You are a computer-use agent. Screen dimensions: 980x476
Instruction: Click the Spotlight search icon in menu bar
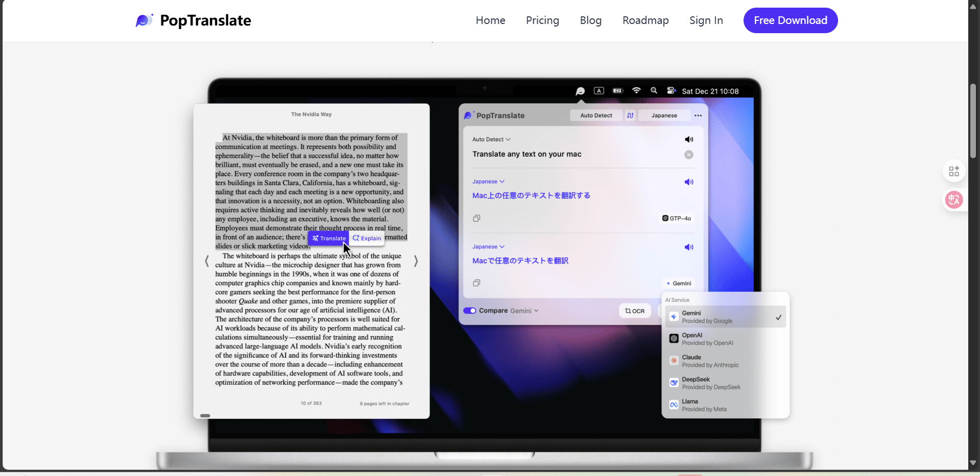point(654,91)
